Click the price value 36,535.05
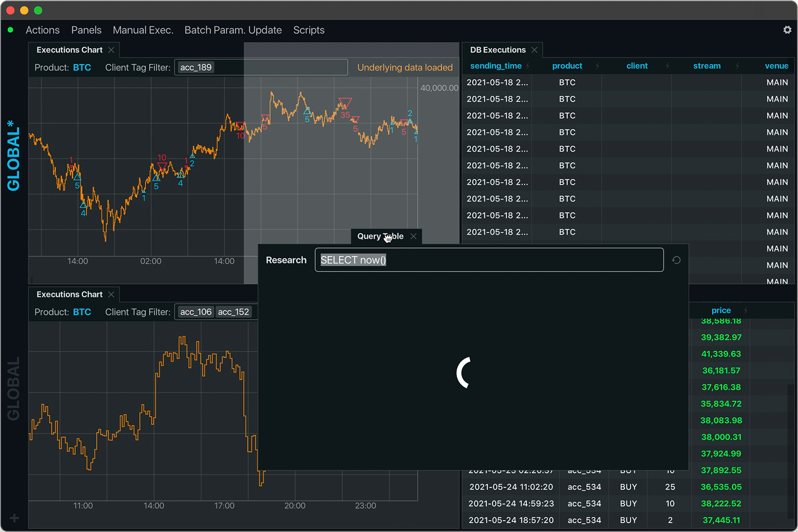The width and height of the screenshot is (798, 532). click(x=721, y=487)
